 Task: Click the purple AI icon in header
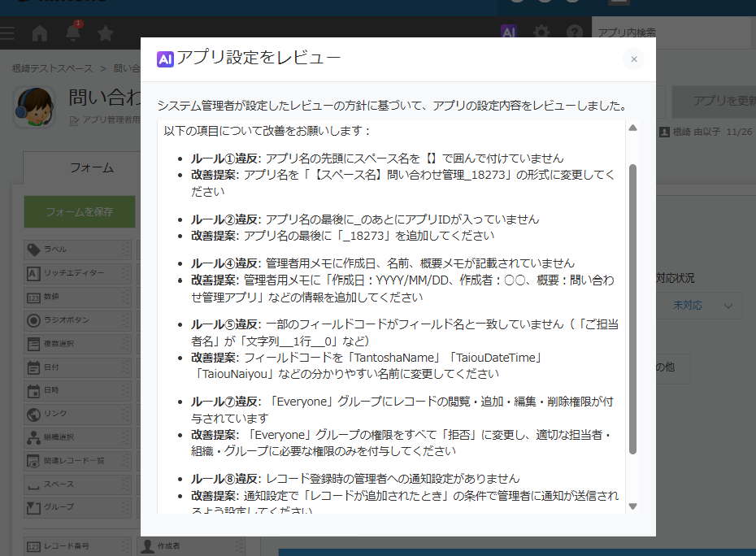point(509,33)
